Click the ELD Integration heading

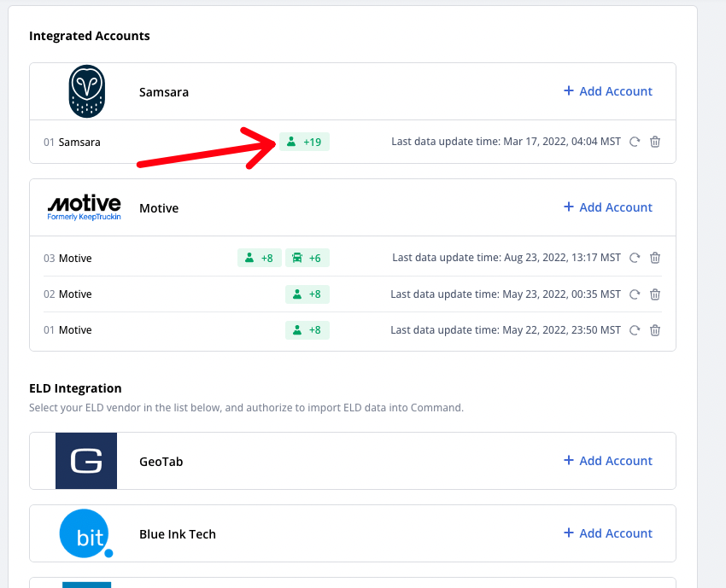click(75, 388)
